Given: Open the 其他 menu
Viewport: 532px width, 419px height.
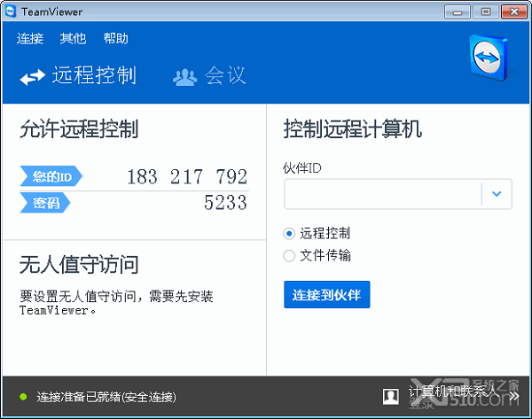Looking at the screenshot, I should click(73, 38).
